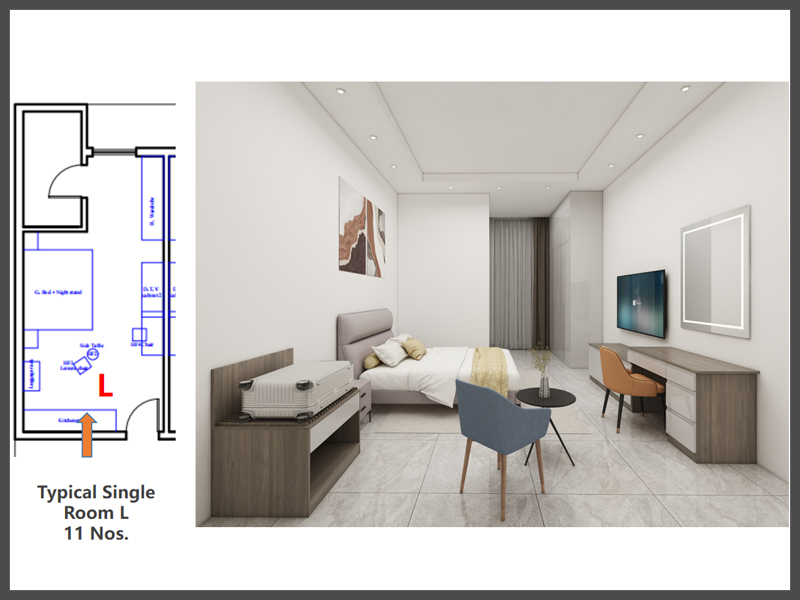
Task: Click the red L room marker
Action: [x=105, y=387]
